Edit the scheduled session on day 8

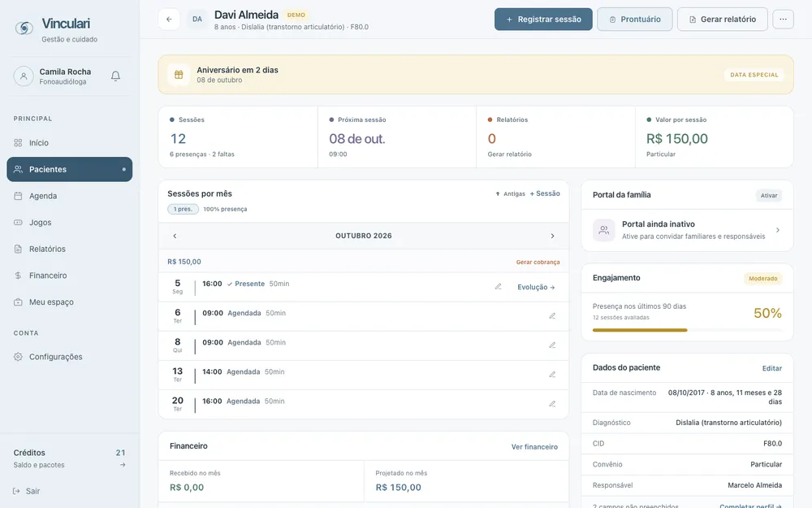click(x=552, y=345)
